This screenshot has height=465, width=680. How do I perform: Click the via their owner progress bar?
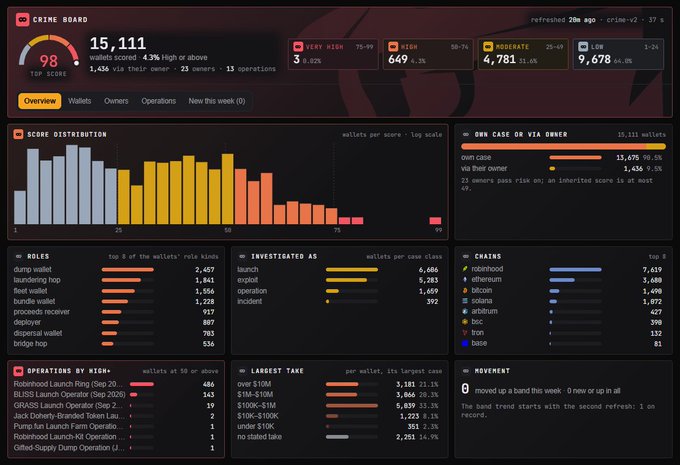[x=575, y=168]
